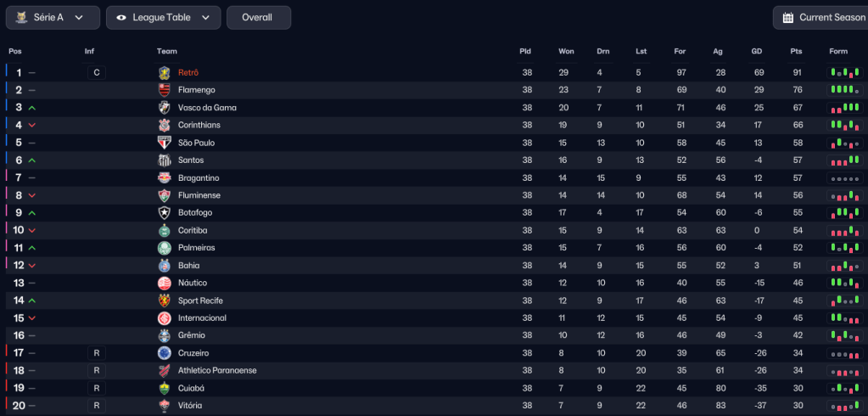Click the Retrô club badge icon

pyautogui.click(x=165, y=72)
